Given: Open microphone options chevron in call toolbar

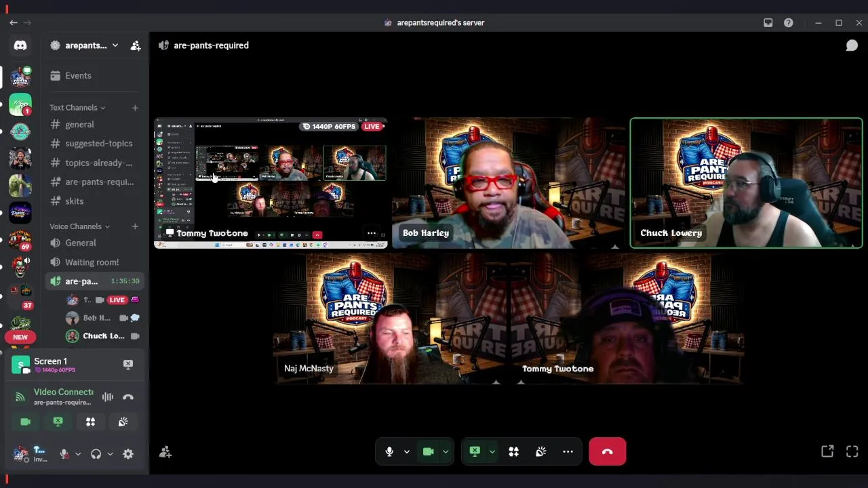Looking at the screenshot, I should click(406, 451).
